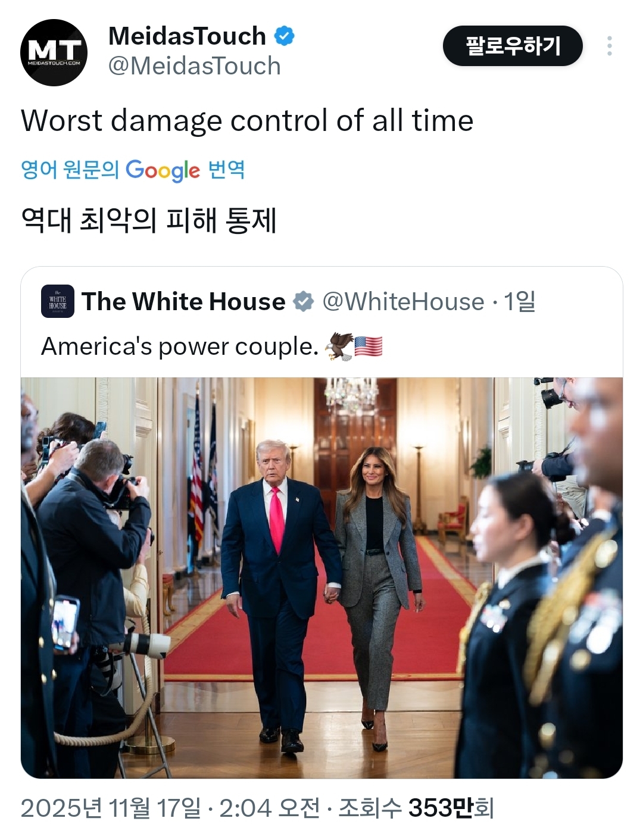The height and width of the screenshot is (840, 643).
Task: Select the translated Korean tweet text
Action: [x=149, y=221]
